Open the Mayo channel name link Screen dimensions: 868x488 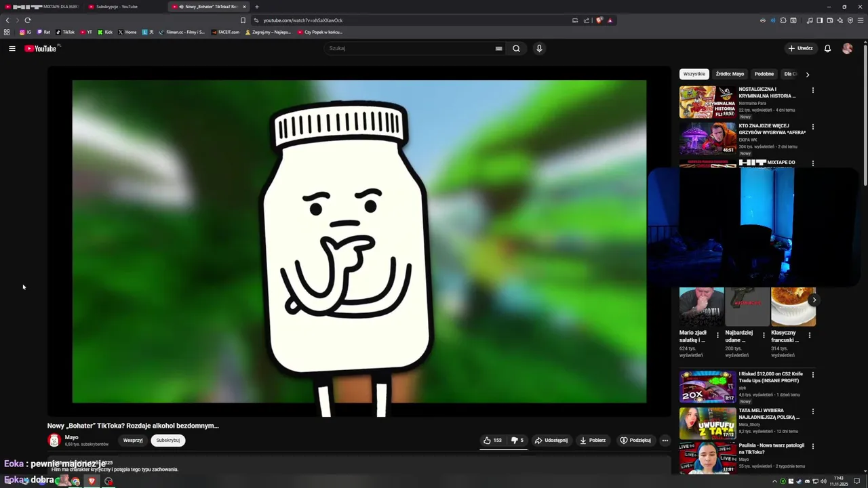point(71,437)
